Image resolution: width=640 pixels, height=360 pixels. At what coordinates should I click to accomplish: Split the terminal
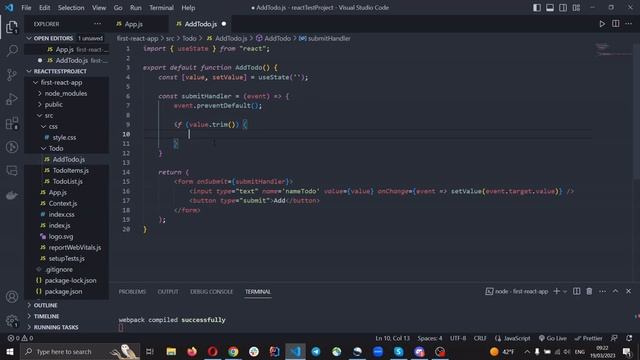point(576,291)
